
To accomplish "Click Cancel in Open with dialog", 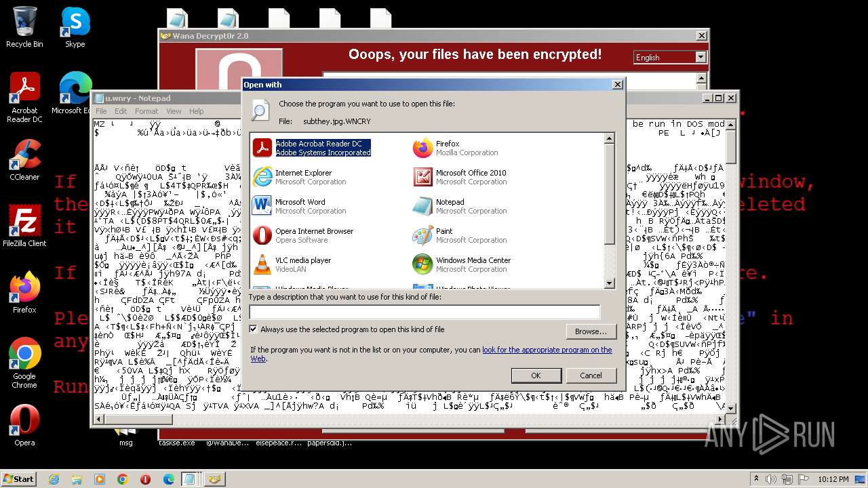I will (591, 375).
